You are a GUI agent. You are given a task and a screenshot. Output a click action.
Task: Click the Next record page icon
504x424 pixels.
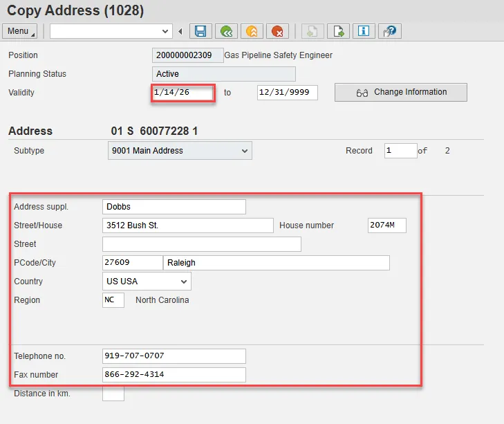click(338, 31)
